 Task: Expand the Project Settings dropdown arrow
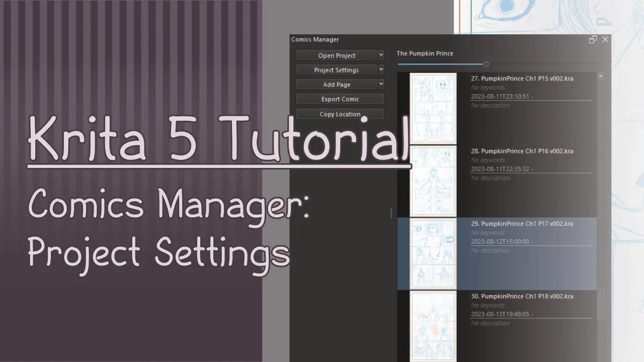[x=381, y=70]
